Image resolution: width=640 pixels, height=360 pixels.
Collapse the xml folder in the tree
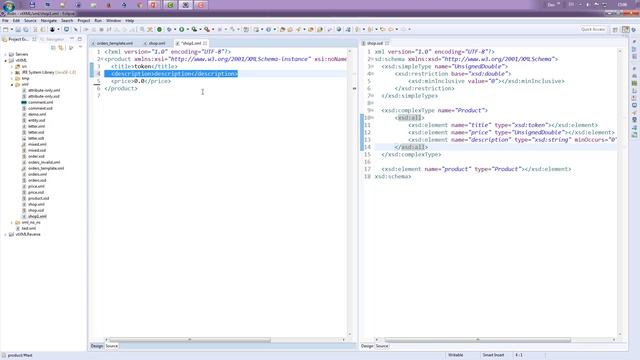[12, 84]
